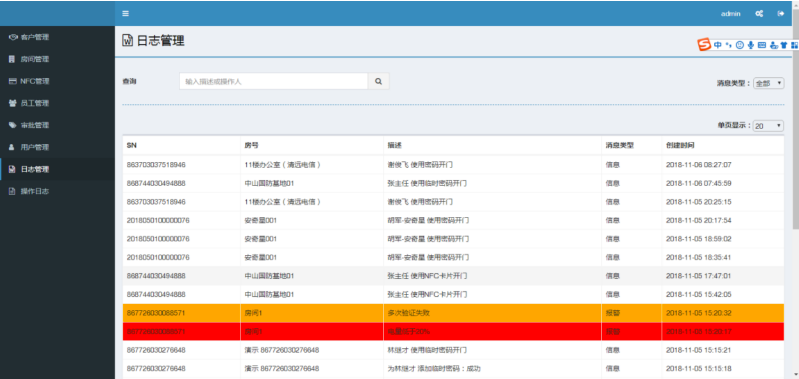Click the logout icon in header
This screenshot has width=799, height=379.
tap(781, 14)
